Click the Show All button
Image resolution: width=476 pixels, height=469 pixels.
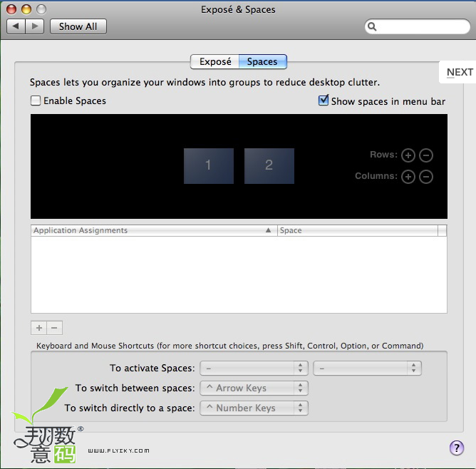click(x=78, y=26)
